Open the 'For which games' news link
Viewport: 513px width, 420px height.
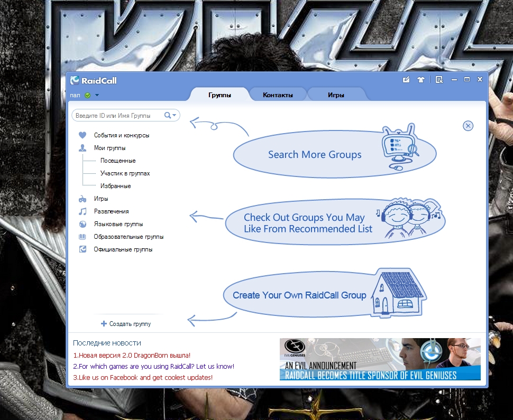coord(153,367)
